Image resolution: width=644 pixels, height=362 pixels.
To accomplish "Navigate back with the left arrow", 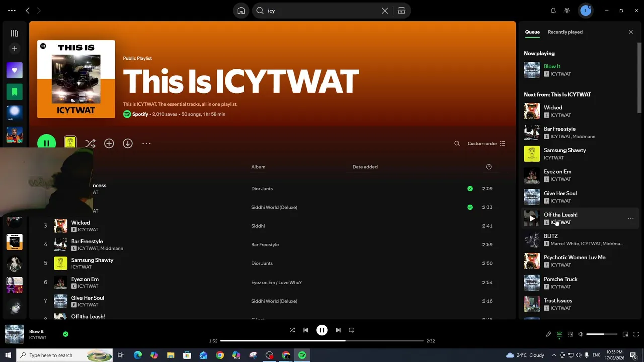I will point(28,10).
